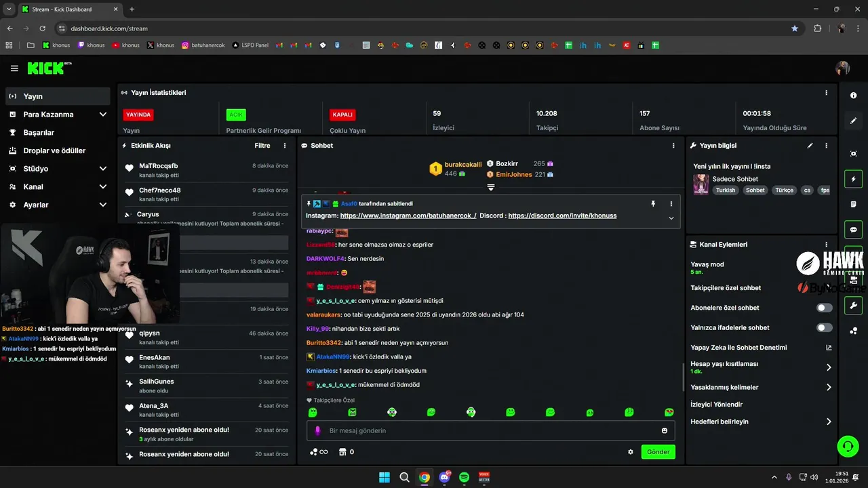Viewport: 868px width, 488px height.
Task: Open the hamburger menu next to the Kick logo
Action: 14,68
